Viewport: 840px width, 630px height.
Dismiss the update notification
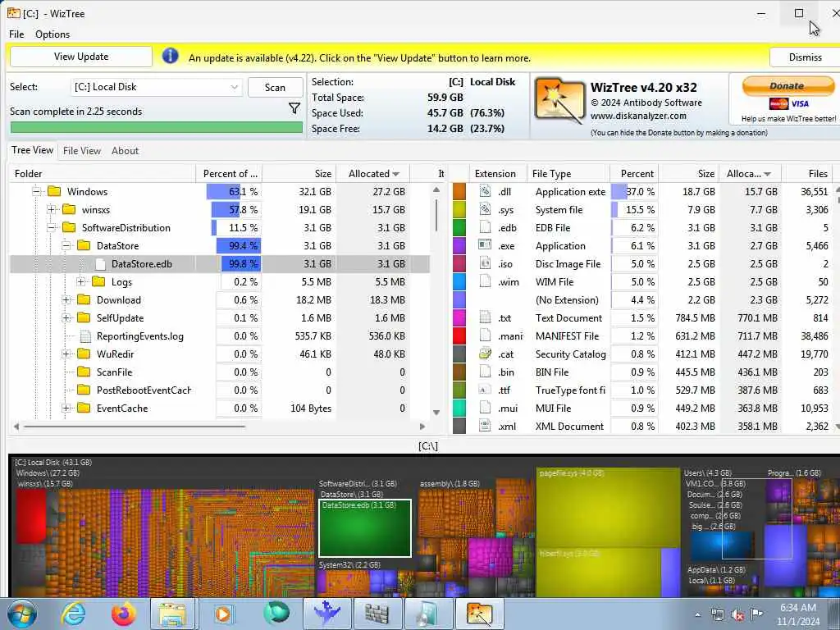(805, 57)
